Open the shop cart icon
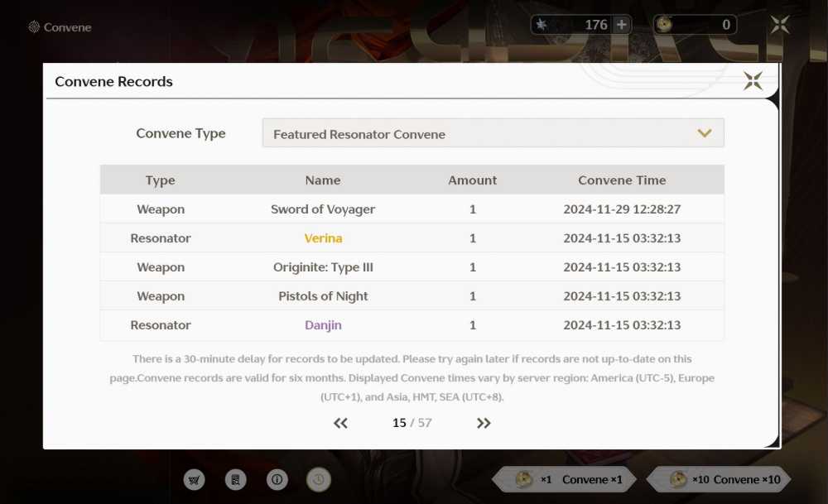The height and width of the screenshot is (504, 828). pyautogui.click(x=194, y=480)
